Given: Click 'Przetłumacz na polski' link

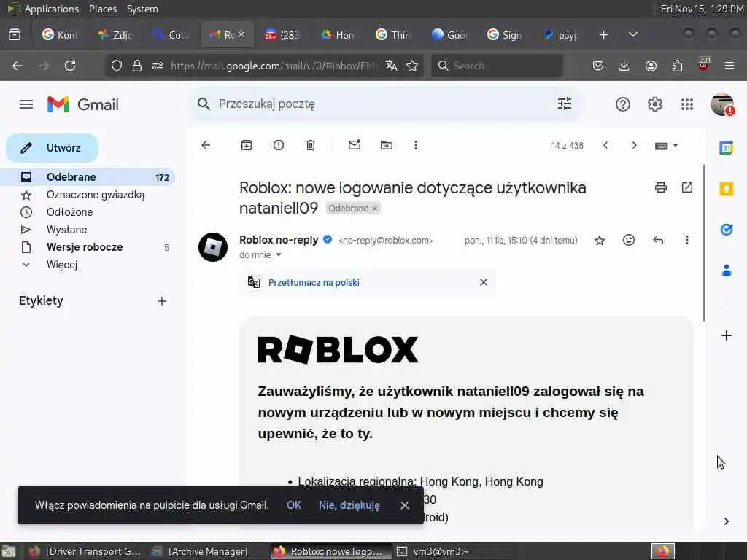Looking at the screenshot, I should click(314, 282).
